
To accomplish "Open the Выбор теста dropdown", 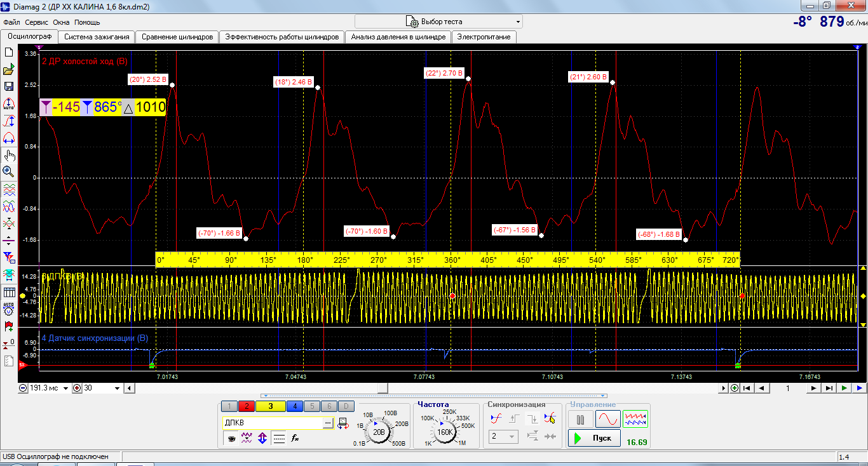I will pos(438,22).
